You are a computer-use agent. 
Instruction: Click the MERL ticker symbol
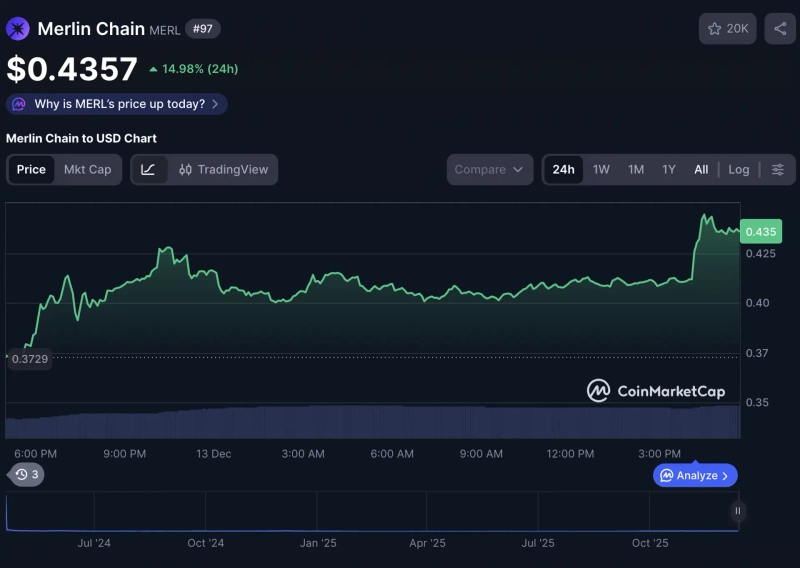click(x=165, y=31)
